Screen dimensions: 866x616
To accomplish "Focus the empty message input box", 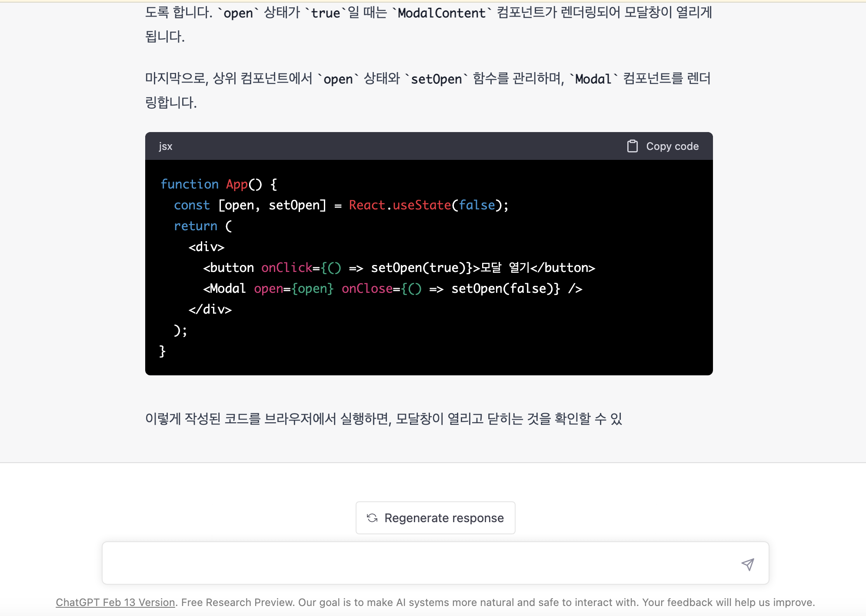I will [417, 563].
